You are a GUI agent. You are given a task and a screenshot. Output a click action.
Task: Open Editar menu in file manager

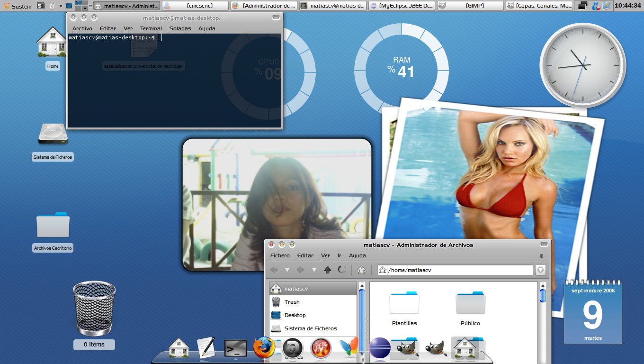[305, 255]
